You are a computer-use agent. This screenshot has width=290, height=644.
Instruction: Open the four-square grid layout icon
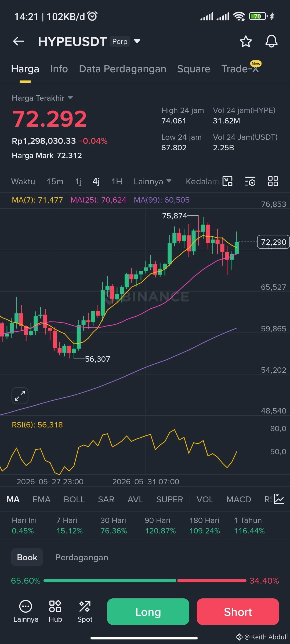pos(273,181)
